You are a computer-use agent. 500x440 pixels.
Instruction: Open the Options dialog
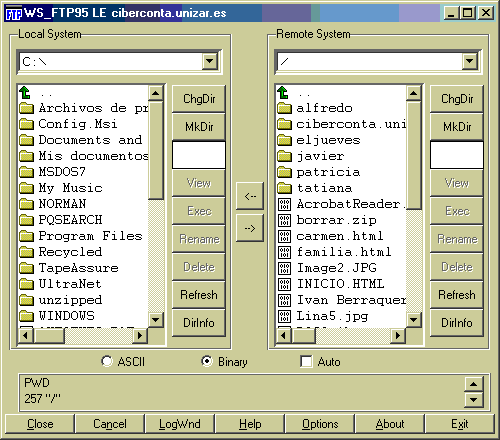(320, 424)
